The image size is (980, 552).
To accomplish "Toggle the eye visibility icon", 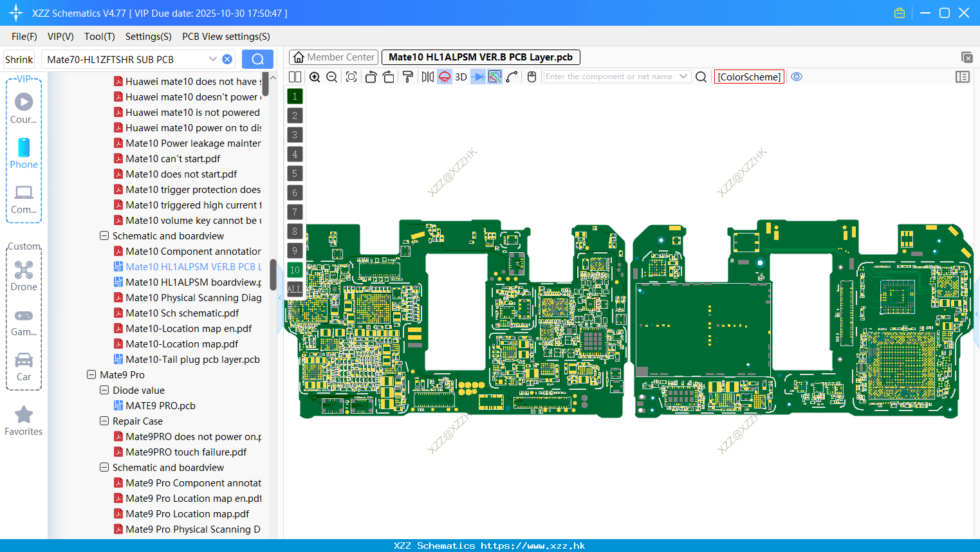I will click(797, 77).
